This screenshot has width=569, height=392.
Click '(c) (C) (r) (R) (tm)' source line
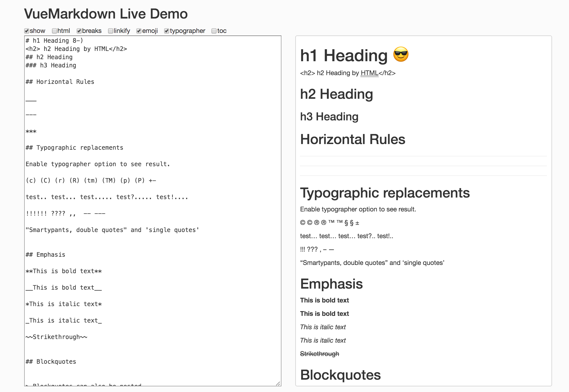click(91, 181)
